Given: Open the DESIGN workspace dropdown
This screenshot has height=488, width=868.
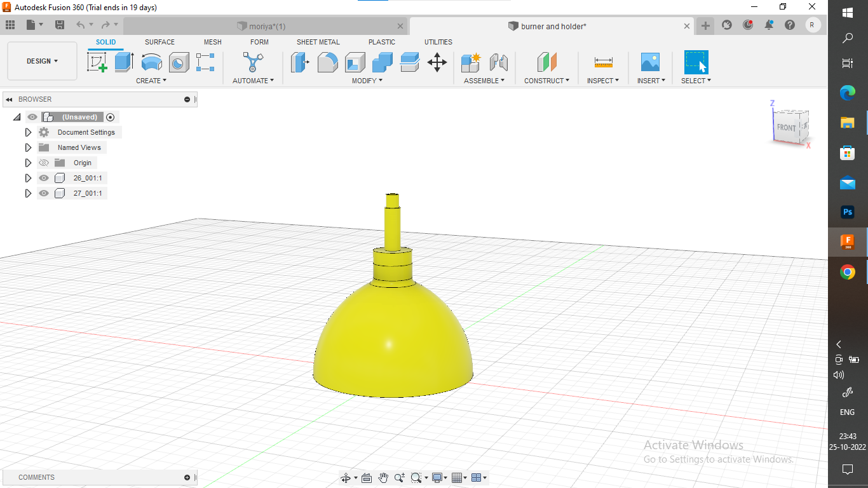Looking at the screenshot, I should (x=42, y=61).
